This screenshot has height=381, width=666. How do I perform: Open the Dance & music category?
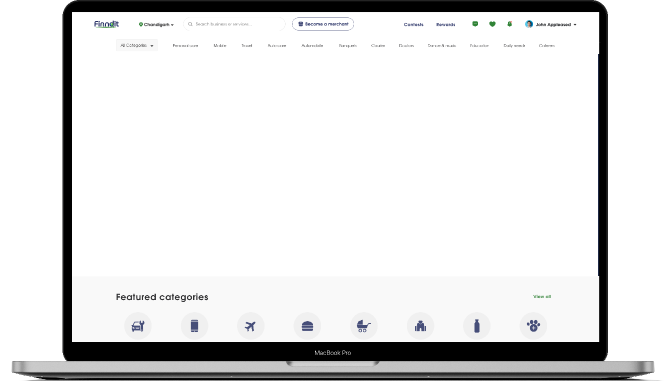[442, 45]
